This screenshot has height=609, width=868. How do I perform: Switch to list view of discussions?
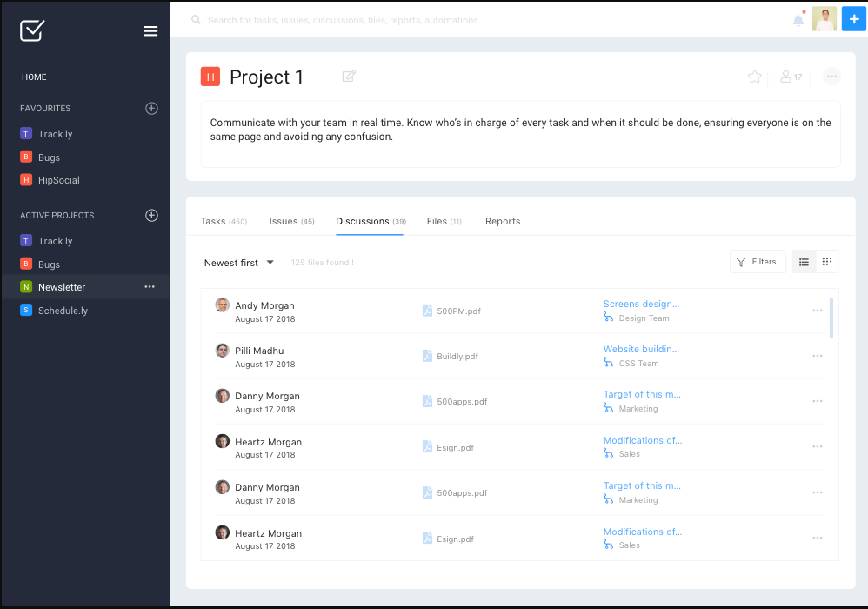click(x=804, y=261)
